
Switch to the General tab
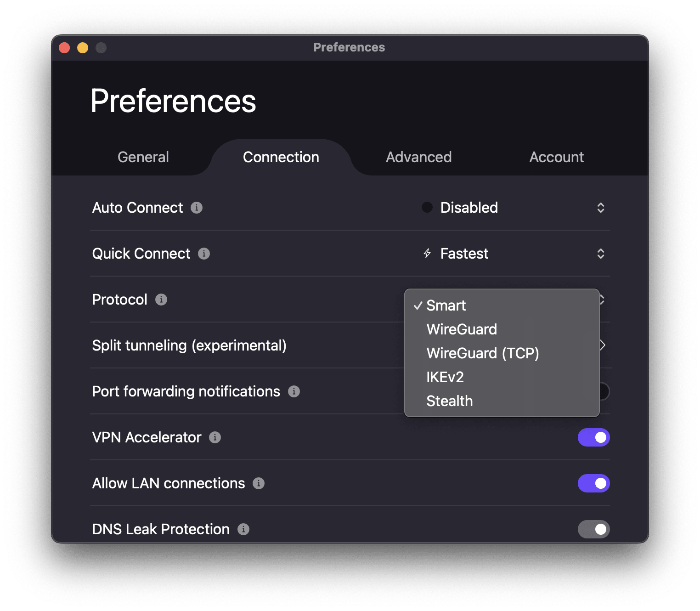(143, 157)
